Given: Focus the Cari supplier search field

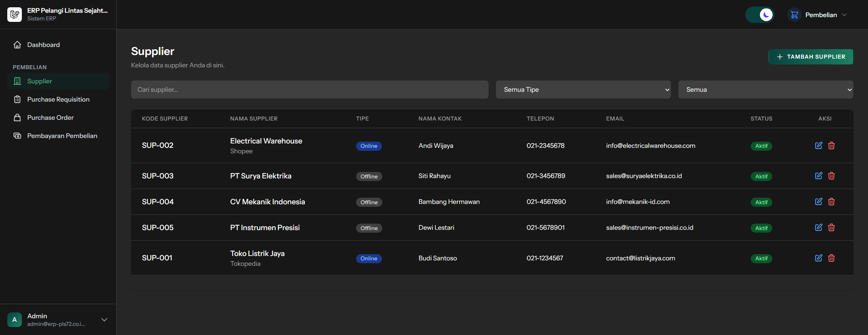Looking at the screenshot, I should pyautogui.click(x=309, y=90).
